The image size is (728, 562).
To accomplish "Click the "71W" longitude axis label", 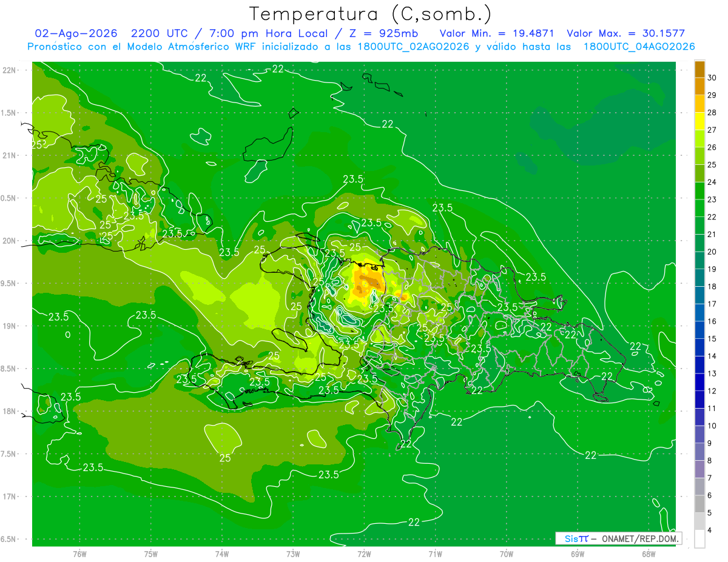I will click(x=434, y=554).
